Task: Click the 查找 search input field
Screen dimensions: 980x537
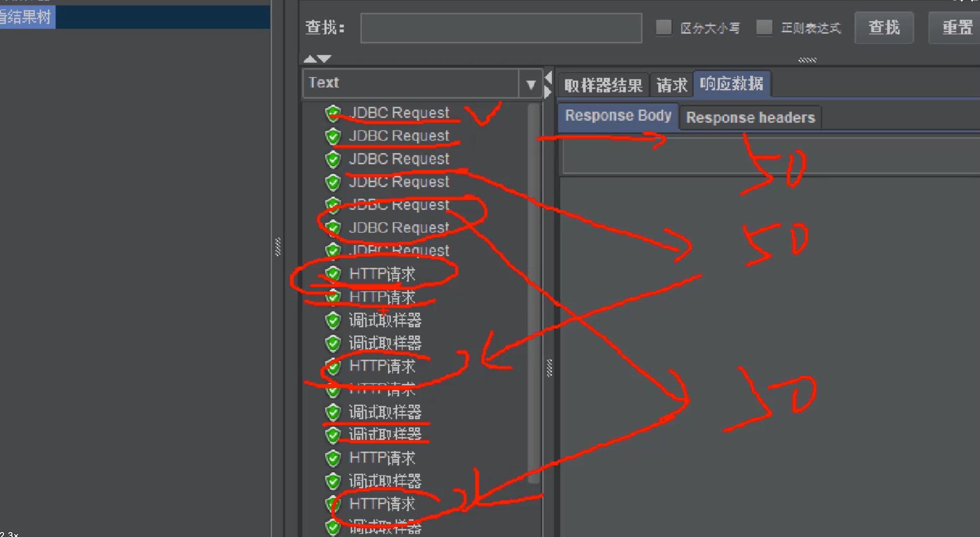Action: (x=503, y=26)
